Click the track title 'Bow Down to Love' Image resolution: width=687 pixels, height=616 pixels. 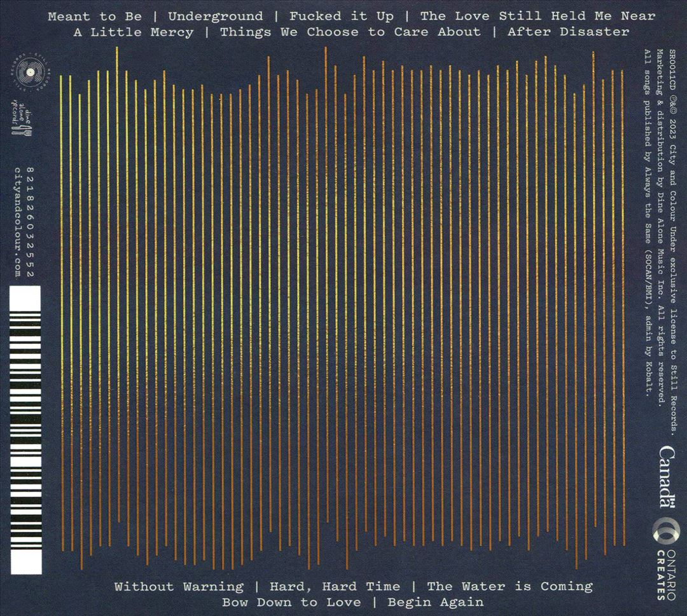pos(291,603)
